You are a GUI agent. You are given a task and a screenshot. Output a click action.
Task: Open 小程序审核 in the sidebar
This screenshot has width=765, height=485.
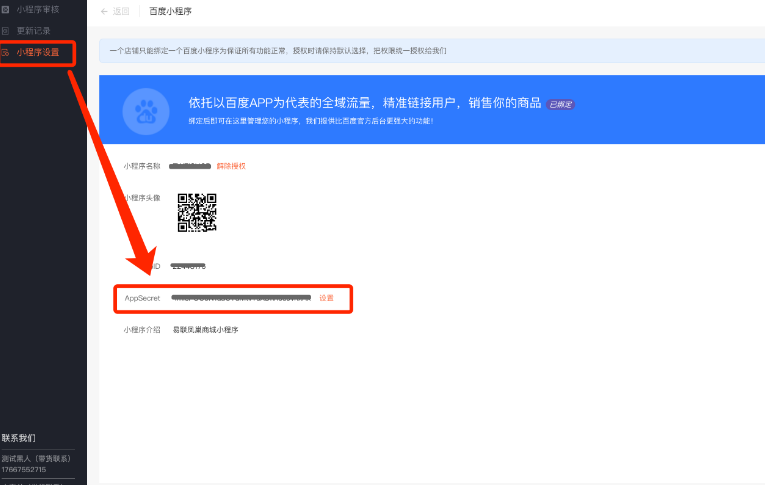38,9
